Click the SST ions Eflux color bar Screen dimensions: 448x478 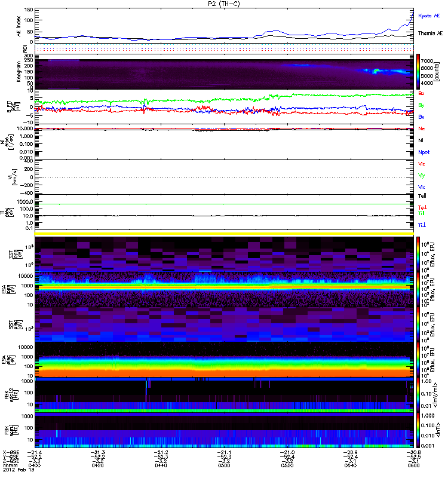click(418, 255)
